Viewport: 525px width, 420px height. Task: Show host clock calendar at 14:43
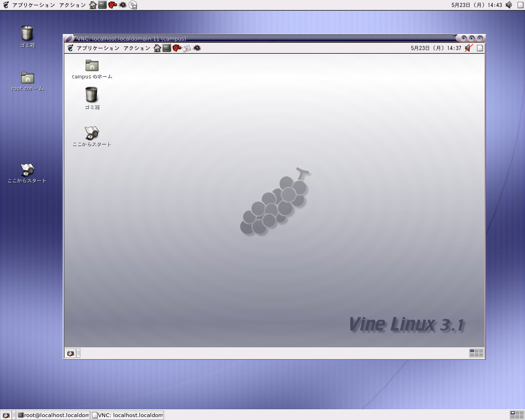pyautogui.click(x=477, y=5)
